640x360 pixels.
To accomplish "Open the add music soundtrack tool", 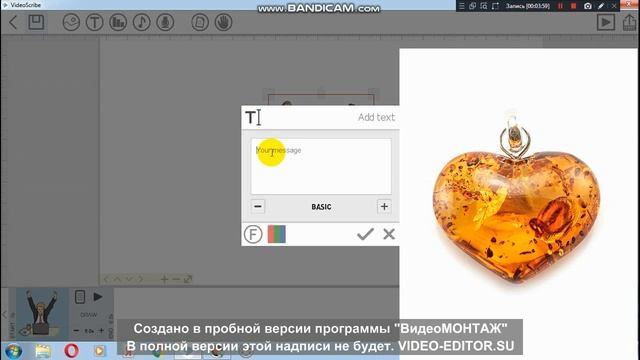I will [142, 22].
